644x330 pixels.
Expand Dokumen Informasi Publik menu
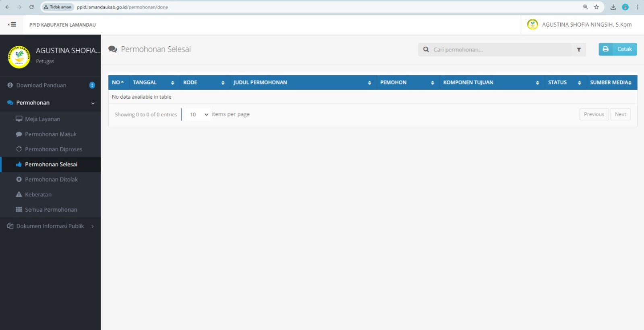click(x=50, y=226)
